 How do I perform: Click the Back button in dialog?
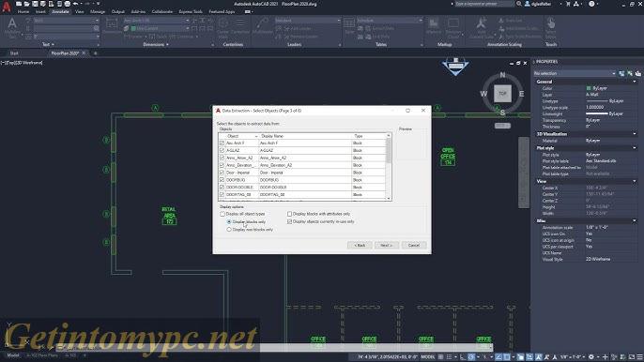[360, 245]
